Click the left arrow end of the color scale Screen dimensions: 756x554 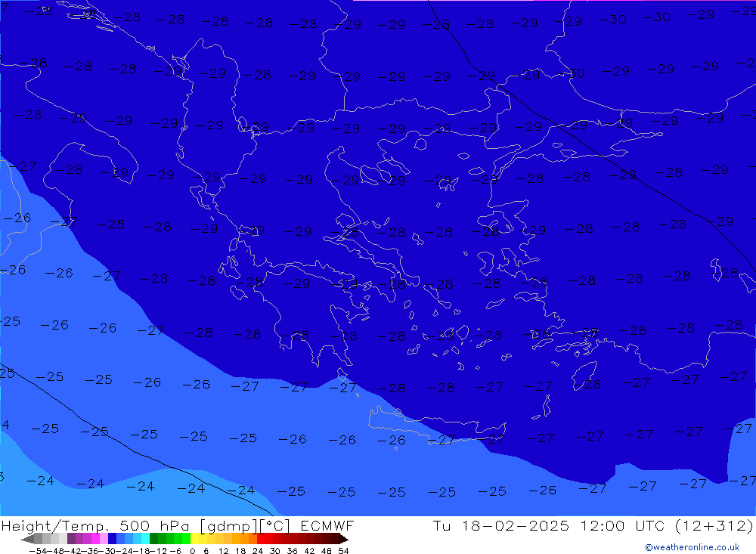point(27,539)
